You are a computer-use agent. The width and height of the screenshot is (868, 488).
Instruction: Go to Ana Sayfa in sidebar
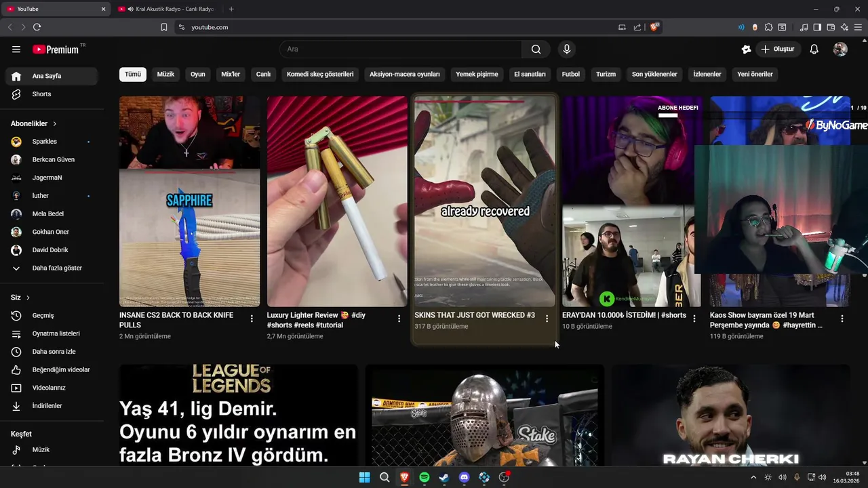click(52, 76)
